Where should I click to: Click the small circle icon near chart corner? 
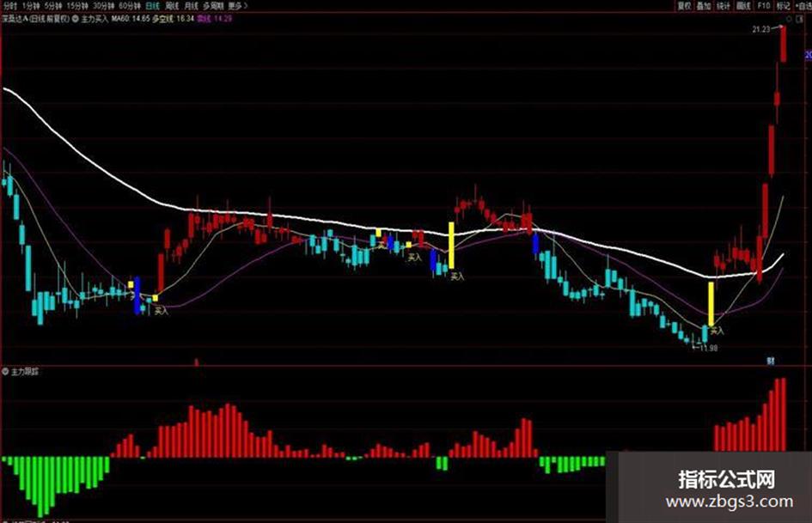pos(789,19)
